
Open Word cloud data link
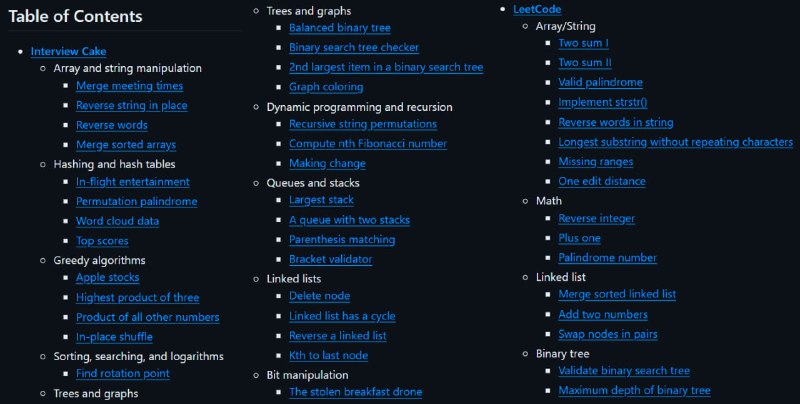(x=117, y=221)
